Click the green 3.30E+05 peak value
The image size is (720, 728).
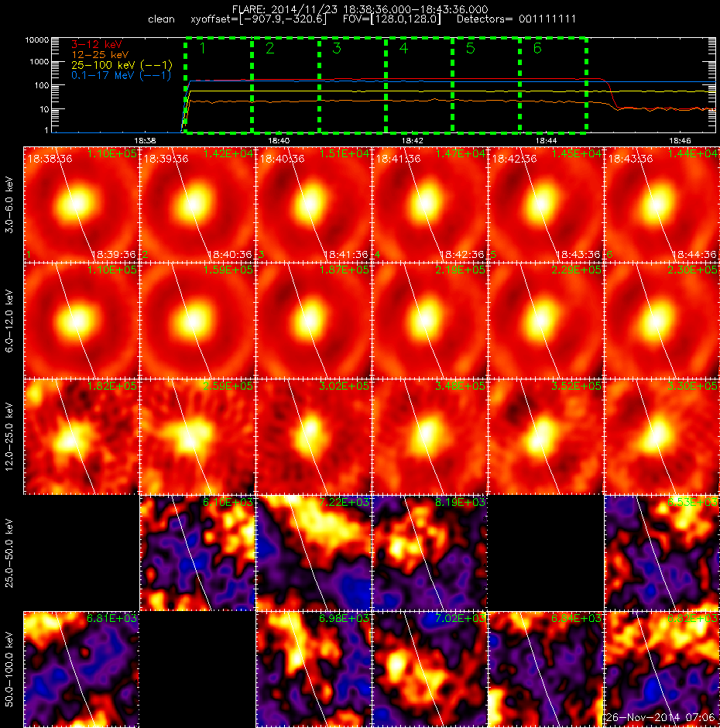[692, 386]
